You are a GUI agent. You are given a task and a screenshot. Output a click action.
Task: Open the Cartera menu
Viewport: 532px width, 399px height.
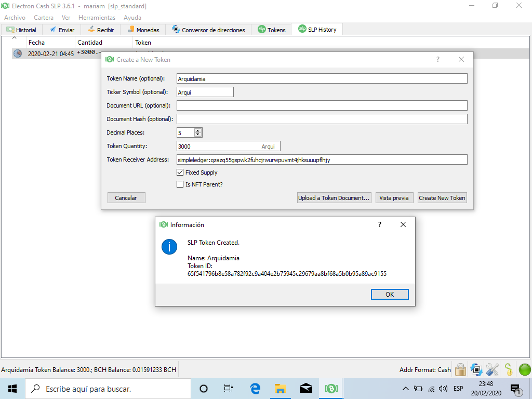(x=44, y=17)
